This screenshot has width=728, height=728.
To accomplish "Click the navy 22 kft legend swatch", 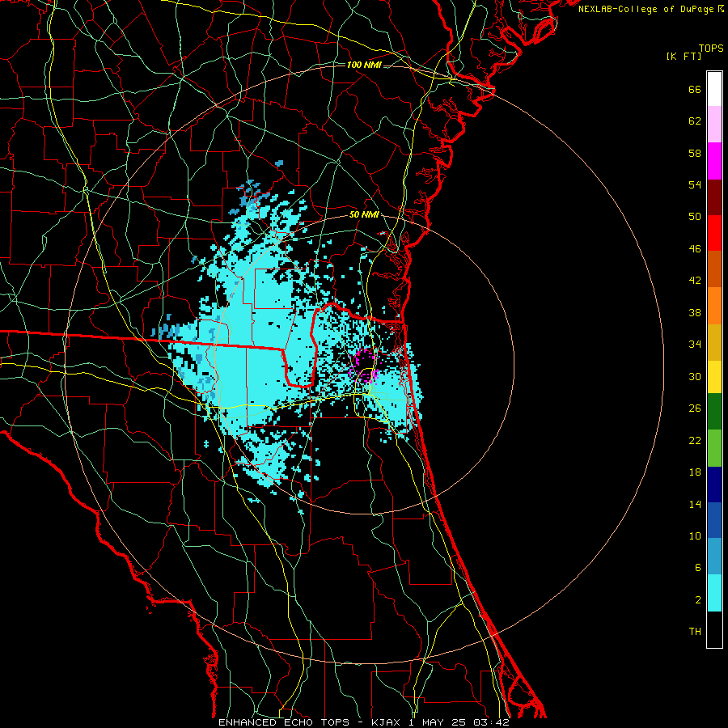I will pyautogui.click(x=714, y=485).
